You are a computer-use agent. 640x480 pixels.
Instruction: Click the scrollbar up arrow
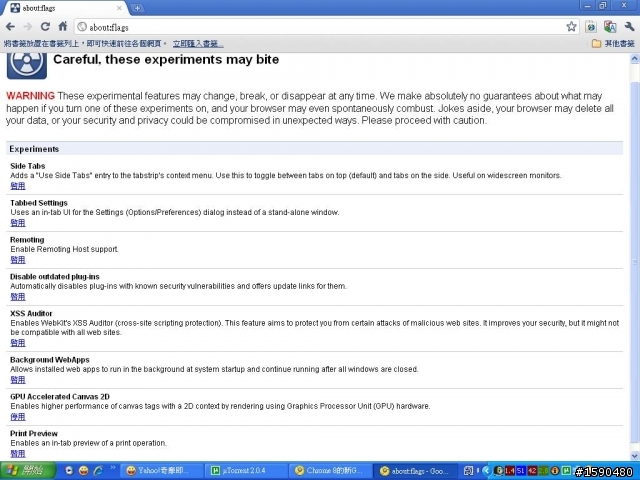click(635, 59)
